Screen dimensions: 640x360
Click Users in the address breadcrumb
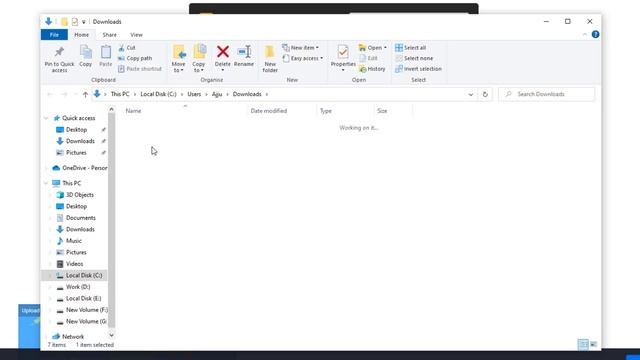[194, 94]
